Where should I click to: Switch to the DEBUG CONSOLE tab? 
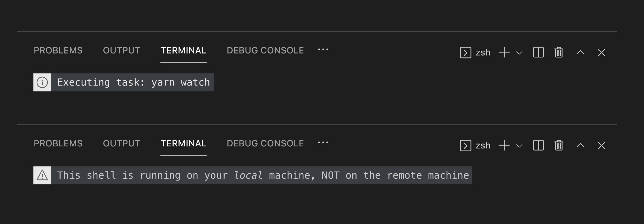click(265, 50)
